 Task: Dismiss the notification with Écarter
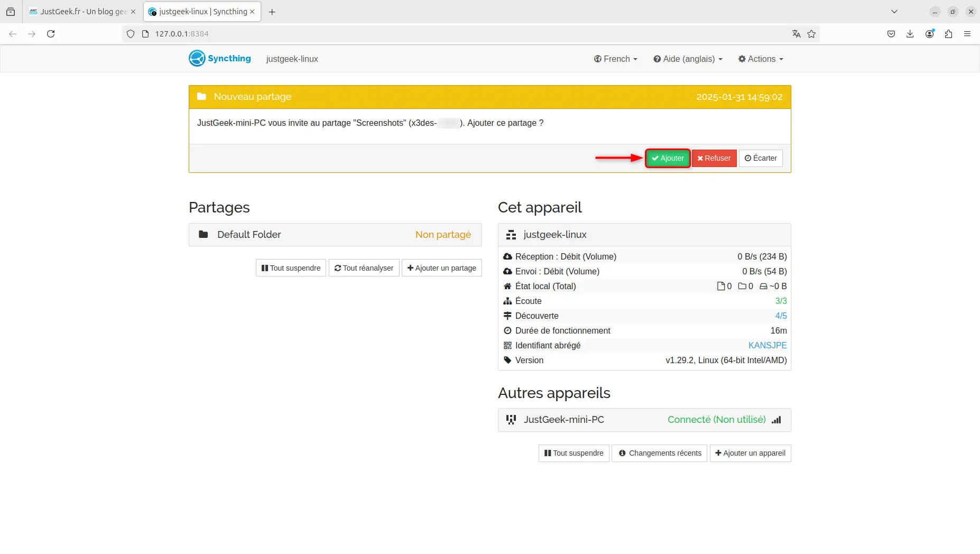pos(761,158)
